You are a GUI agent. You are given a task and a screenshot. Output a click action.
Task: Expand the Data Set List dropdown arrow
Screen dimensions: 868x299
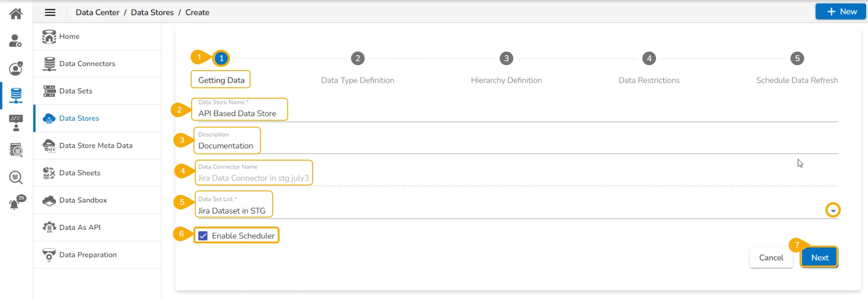833,210
